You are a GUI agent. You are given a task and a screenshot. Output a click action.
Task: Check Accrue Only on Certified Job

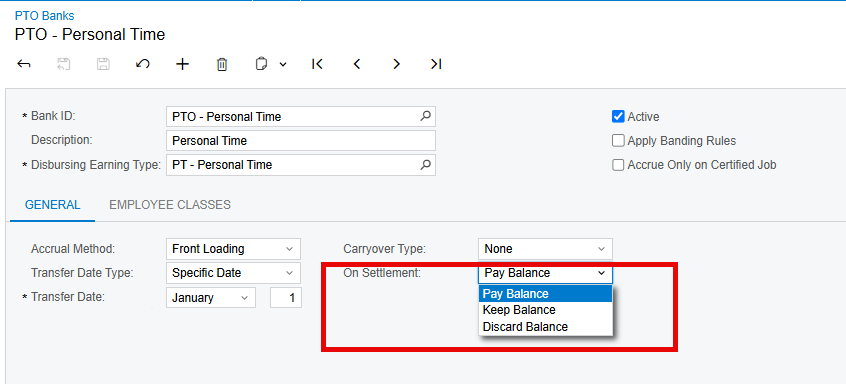[618, 165]
